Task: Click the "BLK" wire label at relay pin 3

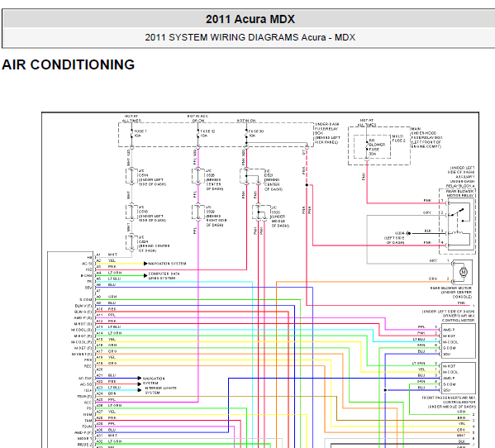Action: pyautogui.click(x=428, y=231)
